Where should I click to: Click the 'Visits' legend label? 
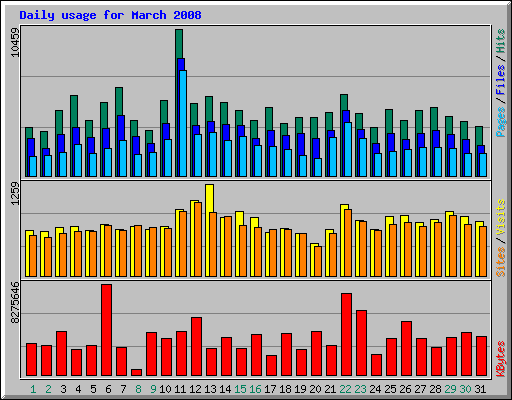coord(501,217)
